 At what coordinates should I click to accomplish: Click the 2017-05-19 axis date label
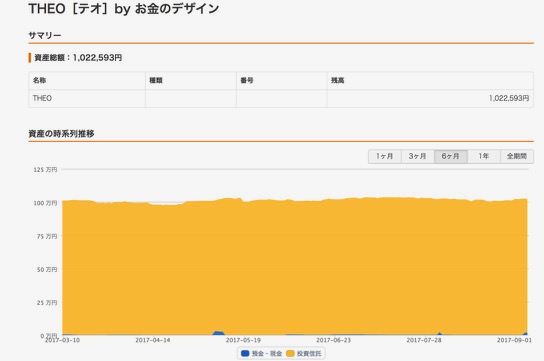(x=243, y=340)
